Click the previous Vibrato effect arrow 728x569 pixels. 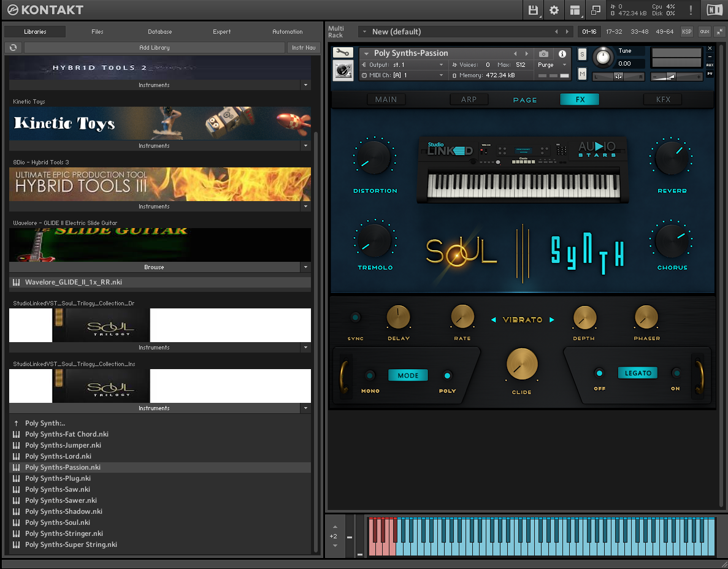[494, 320]
